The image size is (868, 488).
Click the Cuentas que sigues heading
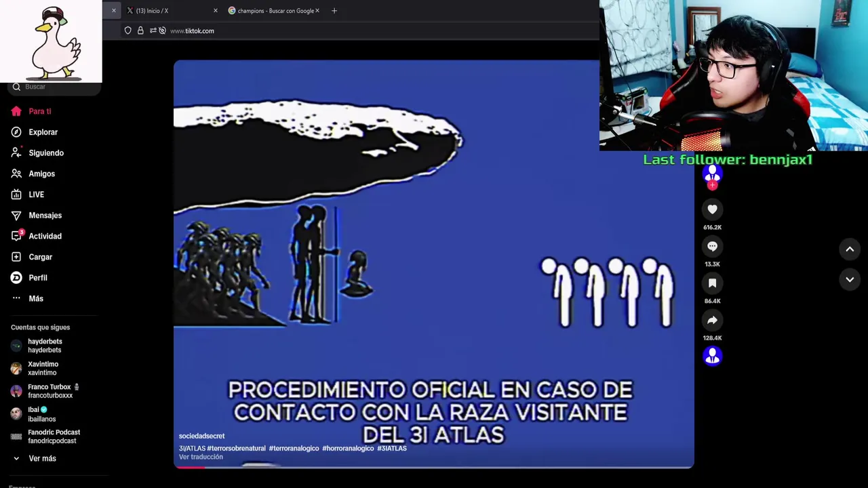(x=40, y=327)
